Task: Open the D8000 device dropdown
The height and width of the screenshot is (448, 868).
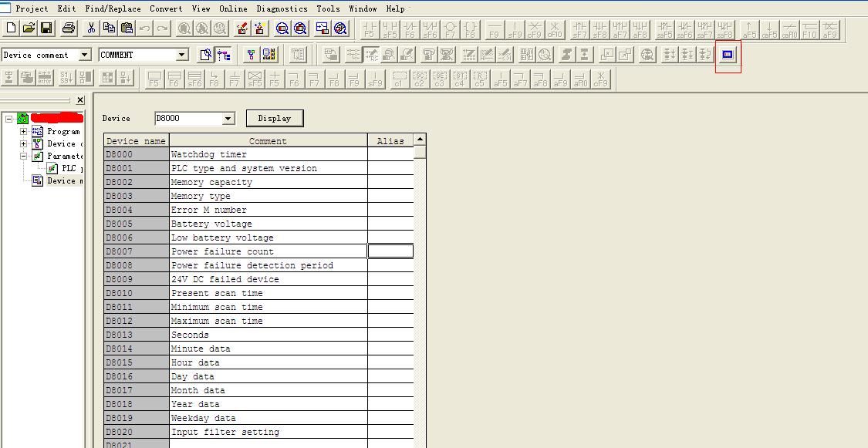Action: (x=228, y=119)
